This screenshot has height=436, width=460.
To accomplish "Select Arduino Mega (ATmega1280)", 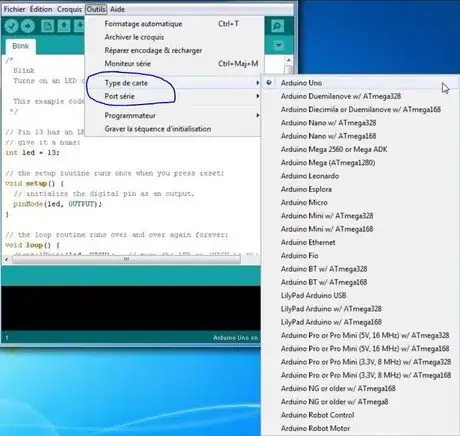I will click(360, 163).
